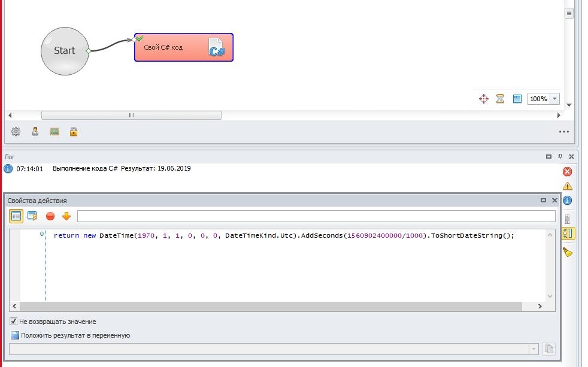Click canvas scroll down arrow
This screenshot has height=367, width=588.
[x=569, y=105]
